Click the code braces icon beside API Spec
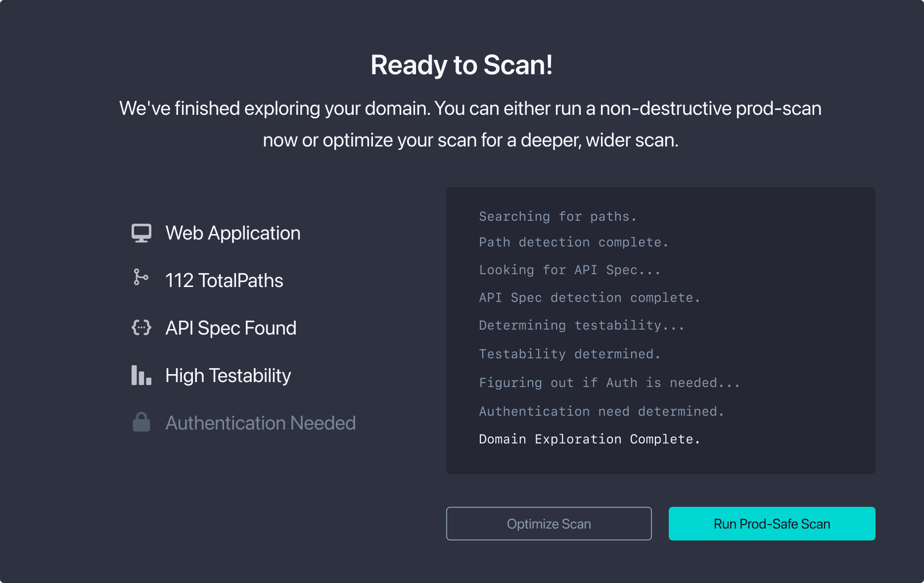 141,327
